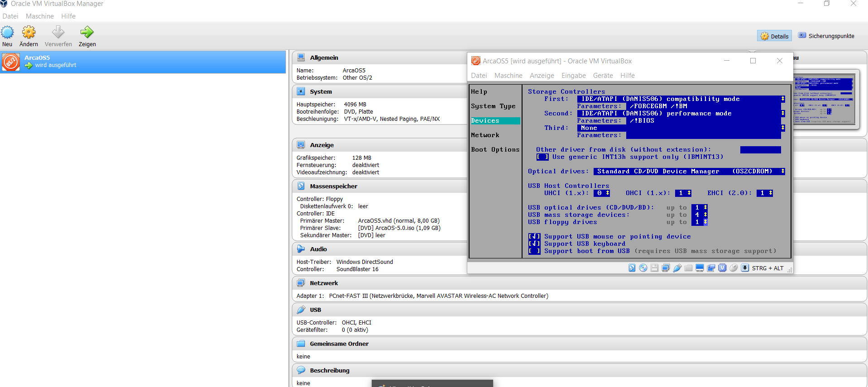Click the video capture icon in VM status bar
This screenshot has width=868, height=387.
tap(711, 268)
